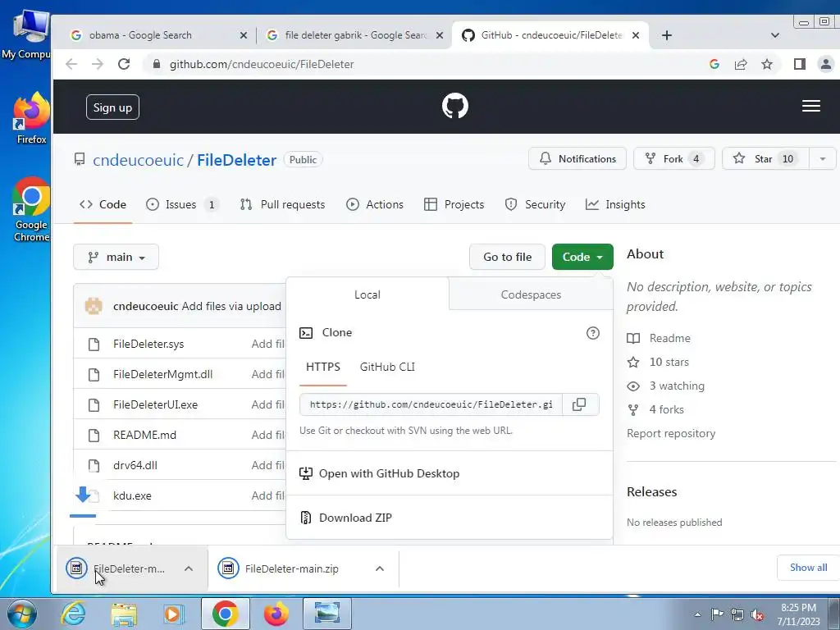The image size is (840, 630).
Task: Click Firefox icon in the taskbar
Action: point(276,614)
